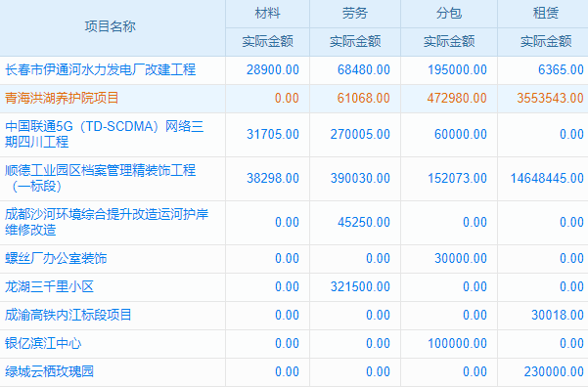Click 实际金额 subheader under 材料
This screenshot has height=387, width=588.
pyautogui.click(x=267, y=41)
